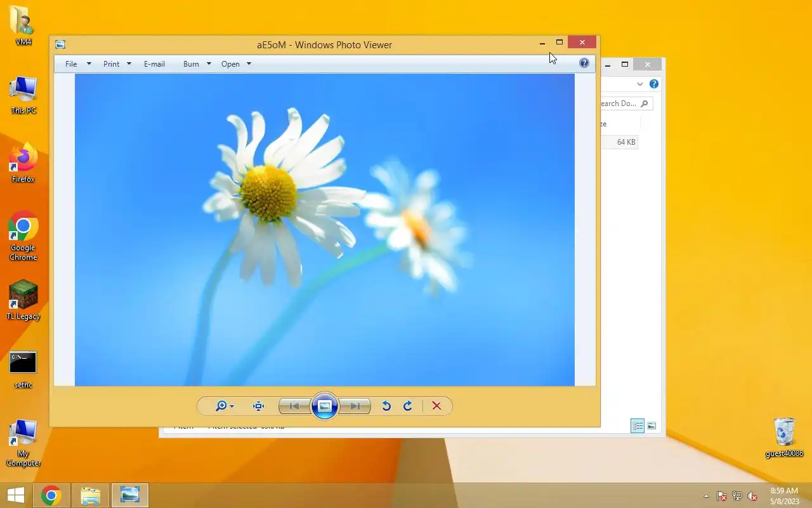Maximize the Explorer window behind
This screenshot has width=812, height=508.
tap(625, 64)
